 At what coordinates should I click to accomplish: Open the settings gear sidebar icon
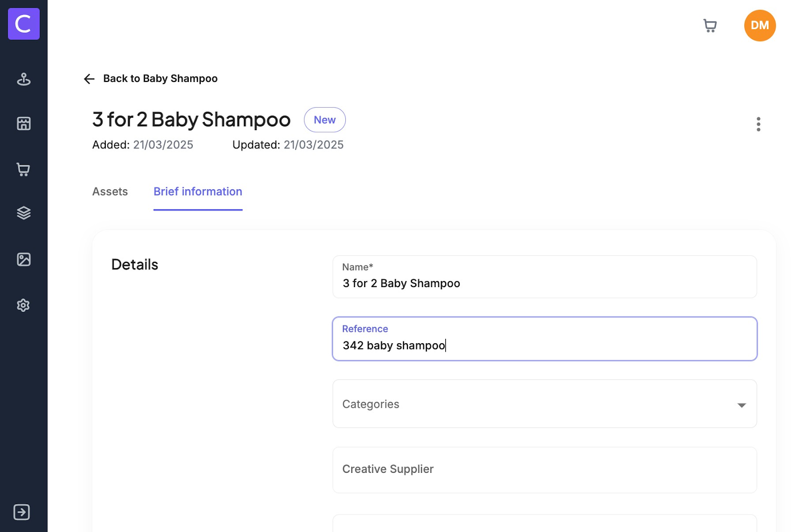coord(23,305)
